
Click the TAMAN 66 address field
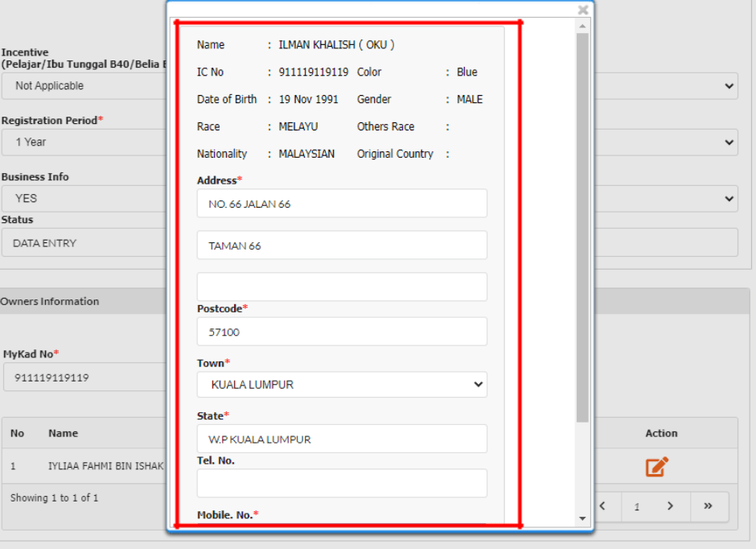click(x=342, y=246)
